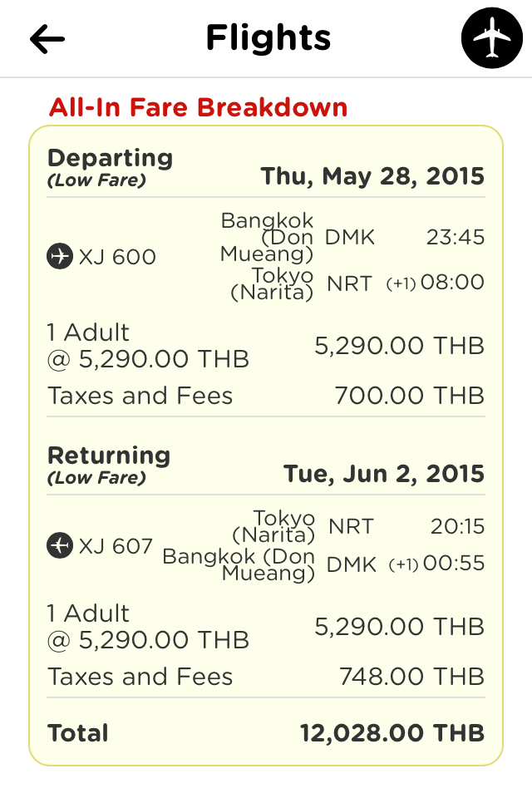This screenshot has width=532, height=798.
Task: Tap departure time 23:45 from DMK
Action: (x=456, y=237)
